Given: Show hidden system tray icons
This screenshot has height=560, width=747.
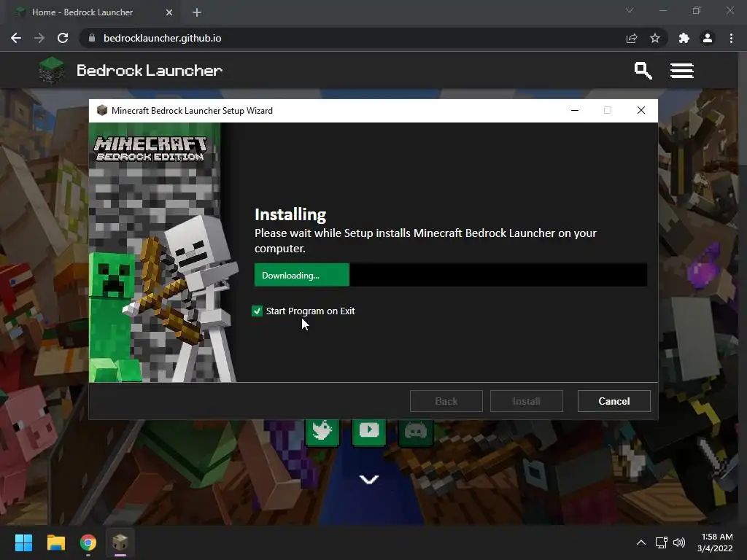Looking at the screenshot, I should [x=641, y=542].
